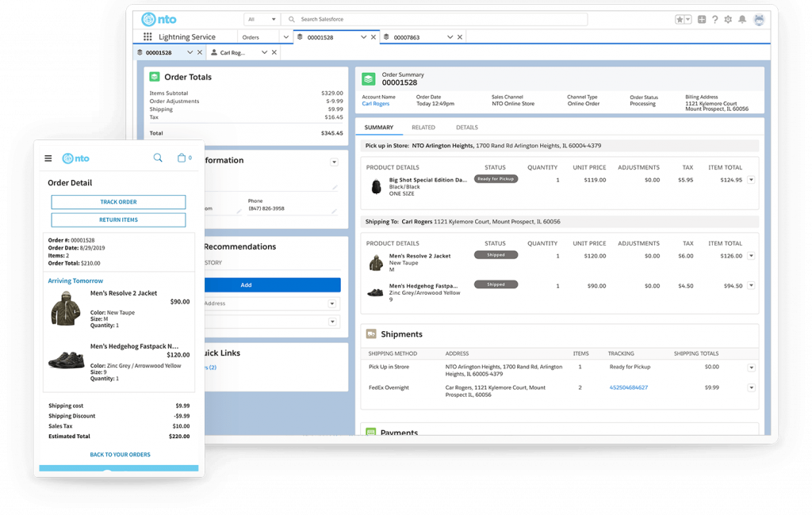The height and width of the screenshot is (515, 812).
Task: Click the Track Order button
Action: pyautogui.click(x=117, y=202)
